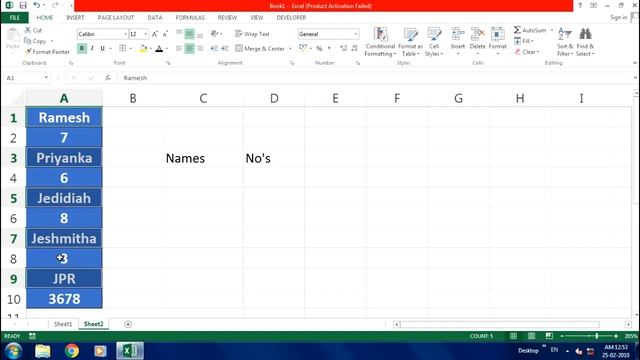Screen dimensions: 640x360
Task: Open the Borders tool
Action: click(122, 48)
